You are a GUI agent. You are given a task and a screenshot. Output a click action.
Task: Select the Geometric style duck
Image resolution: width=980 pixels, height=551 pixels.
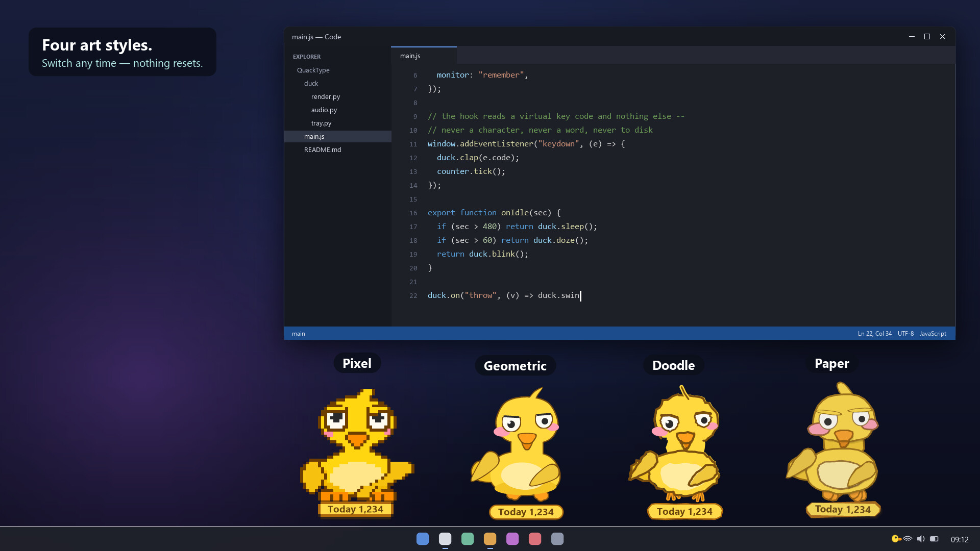[x=516, y=444]
